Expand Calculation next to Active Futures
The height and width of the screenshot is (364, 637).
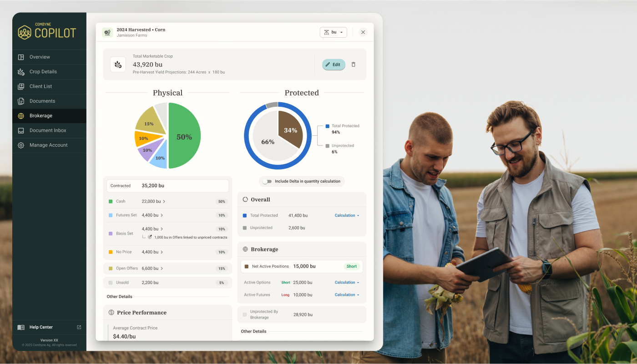point(346,294)
